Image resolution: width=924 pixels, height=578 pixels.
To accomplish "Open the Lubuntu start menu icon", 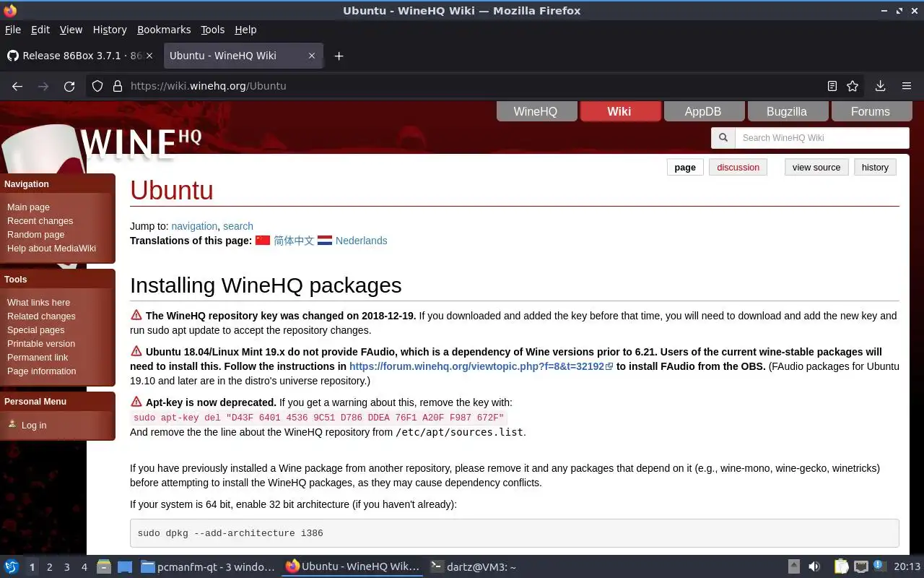I will (12, 567).
